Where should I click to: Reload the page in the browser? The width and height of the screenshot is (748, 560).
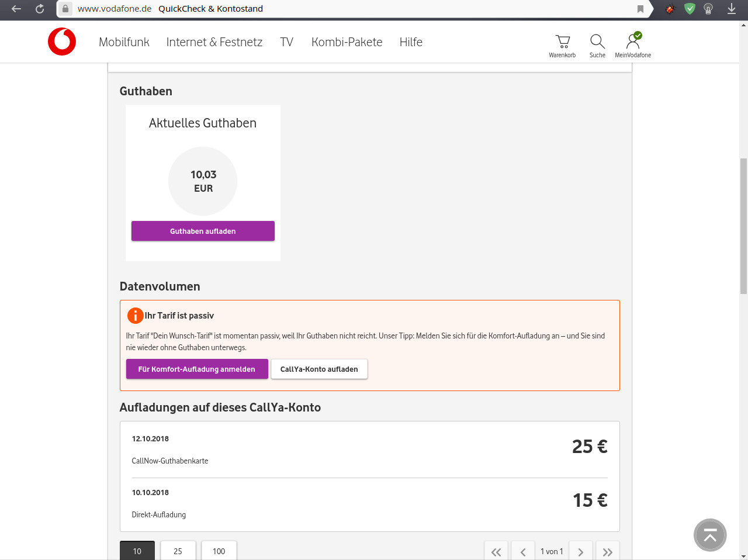click(x=40, y=9)
